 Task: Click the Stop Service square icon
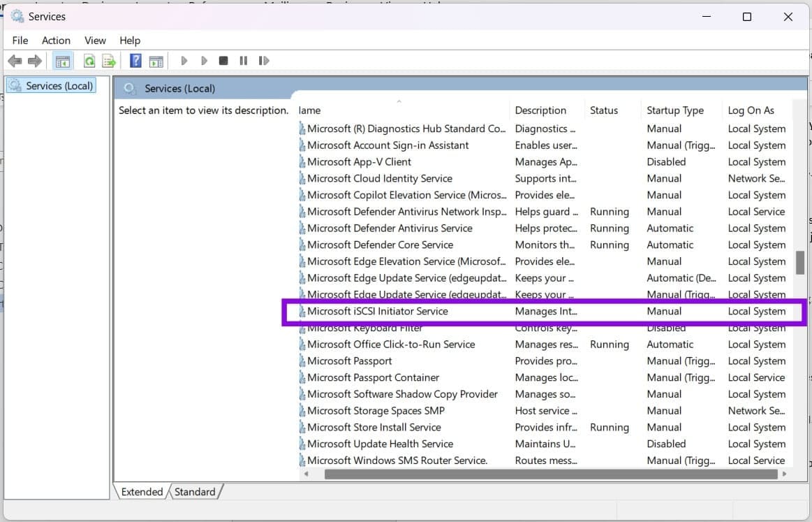coord(223,61)
